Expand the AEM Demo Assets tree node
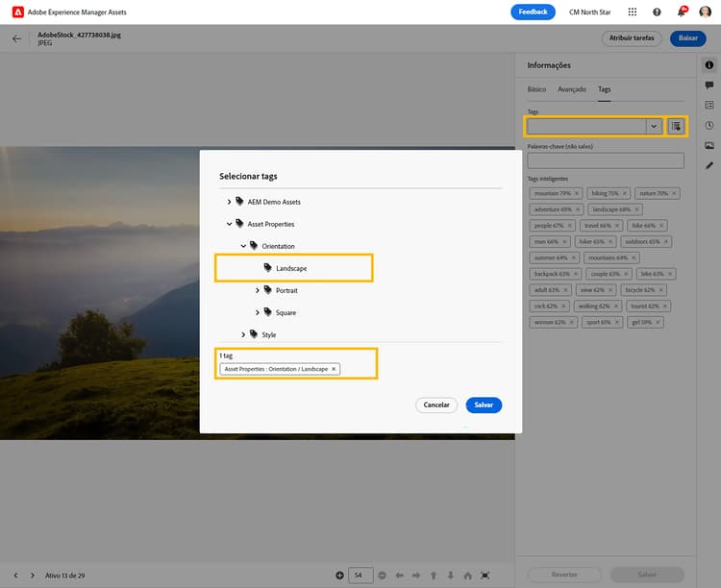The image size is (721, 588). (x=229, y=202)
